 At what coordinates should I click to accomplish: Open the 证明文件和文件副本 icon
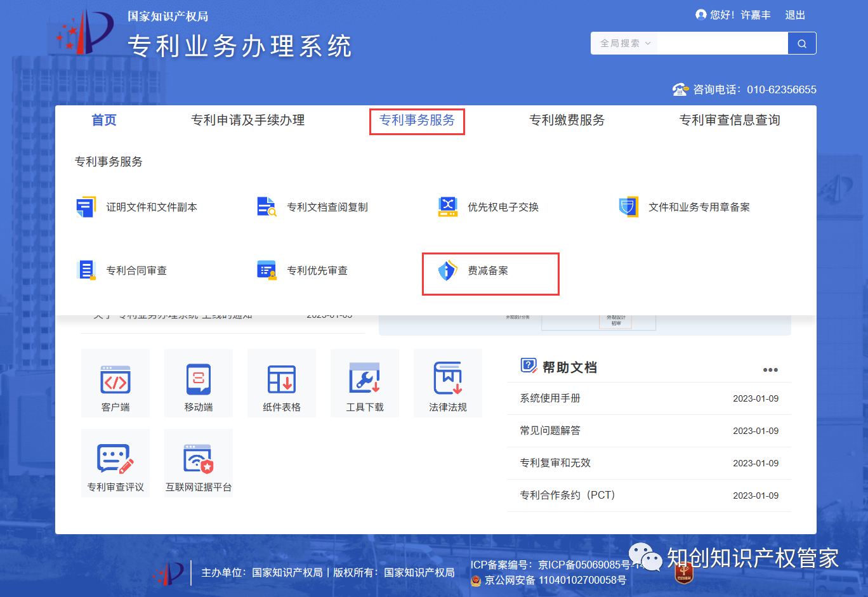pyautogui.click(x=86, y=207)
